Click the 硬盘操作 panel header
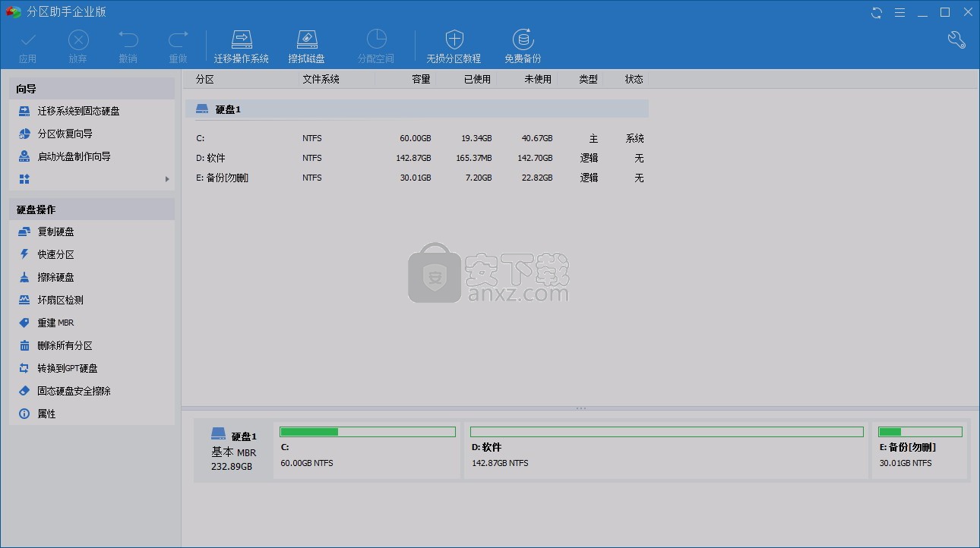 point(92,209)
